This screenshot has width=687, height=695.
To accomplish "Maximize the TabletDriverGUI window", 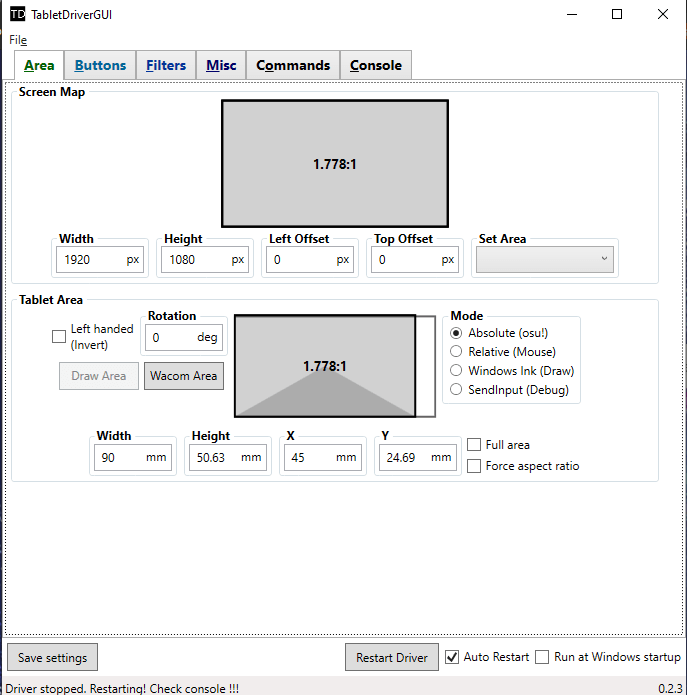I will 617,14.
